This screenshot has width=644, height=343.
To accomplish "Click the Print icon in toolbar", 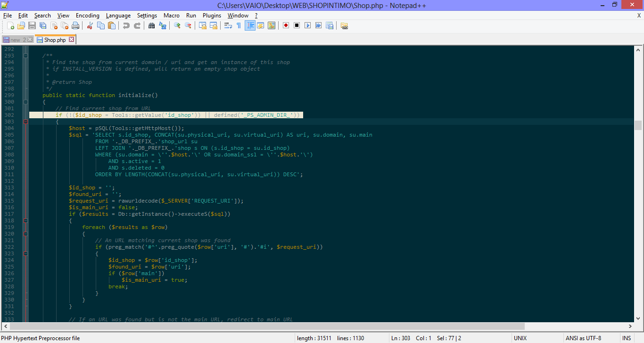I will coord(75,25).
